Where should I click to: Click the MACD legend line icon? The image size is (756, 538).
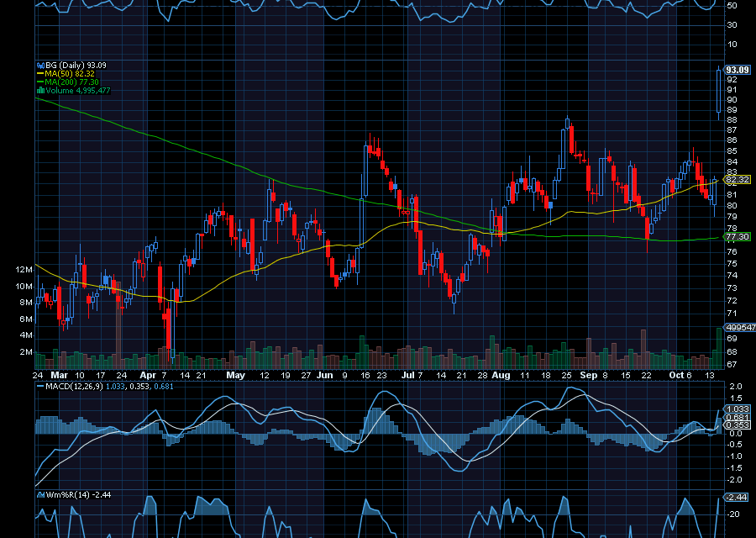39,387
